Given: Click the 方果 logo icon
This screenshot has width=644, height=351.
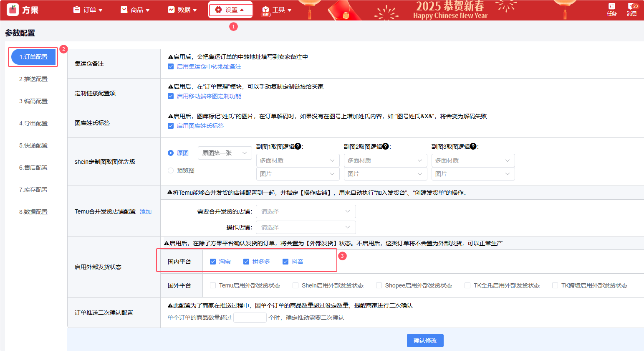Looking at the screenshot, I should (13, 10).
